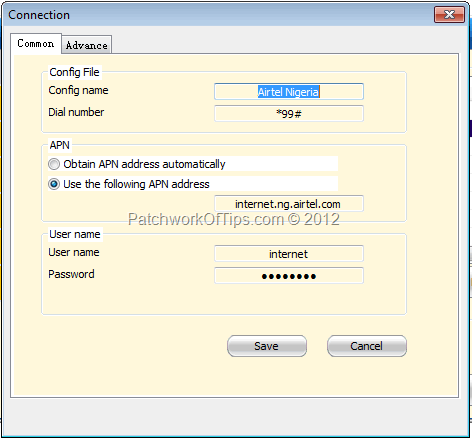Focus the Dial number field *99#
The image size is (472, 440).
(289, 114)
